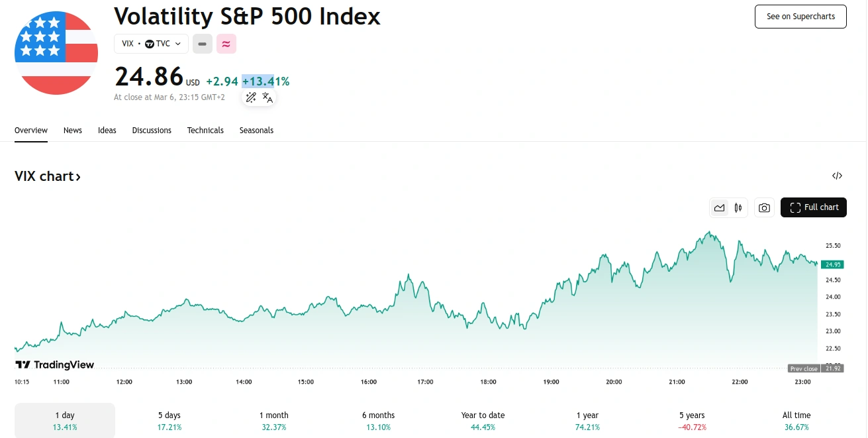Screen dimensions: 868x438
Task: Click the embed code icon
Action: pyautogui.click(x=837, y=176)
